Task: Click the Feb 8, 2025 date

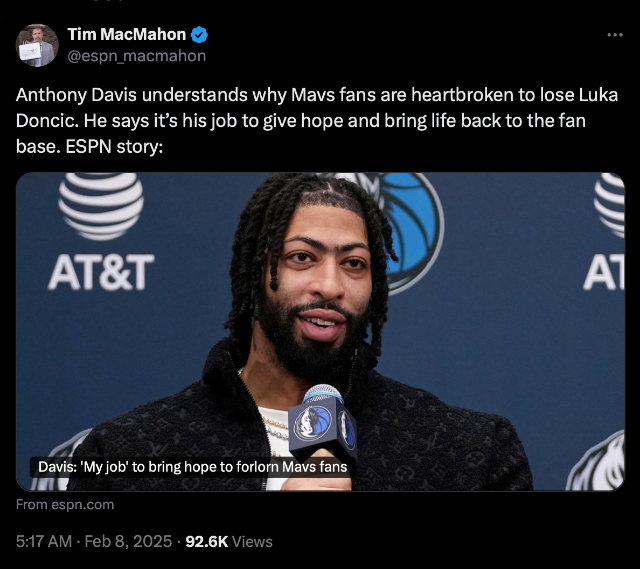Action: (x=128, y=541)
